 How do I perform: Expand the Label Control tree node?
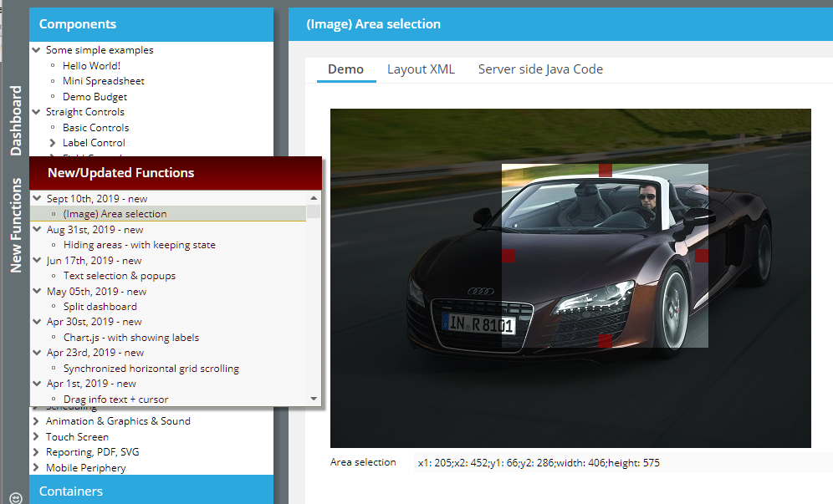click(x=53, y=143)
